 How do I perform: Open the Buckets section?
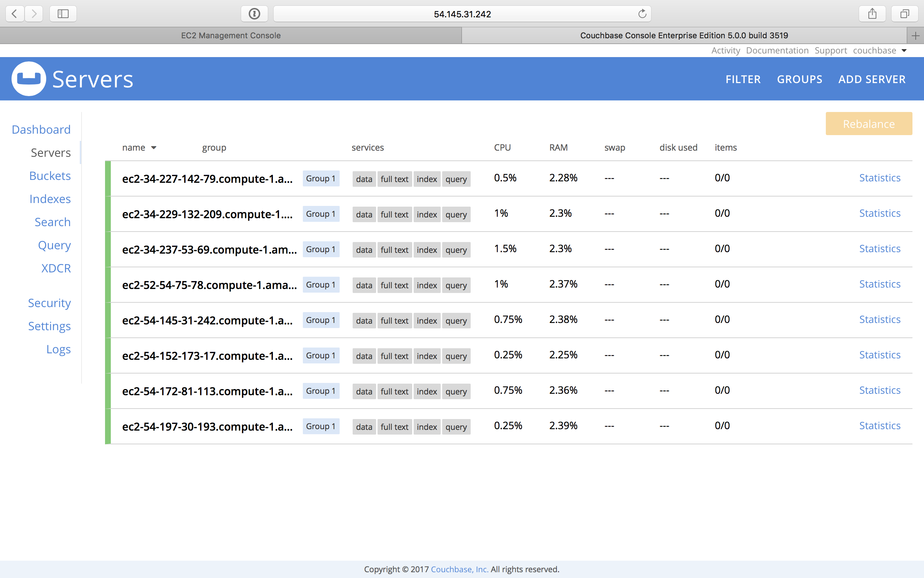point(50,176)
